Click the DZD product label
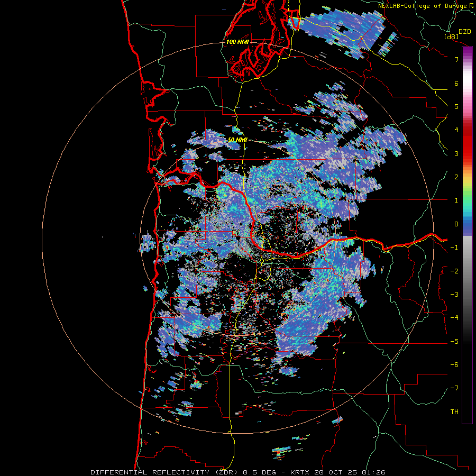 (465, 32)
